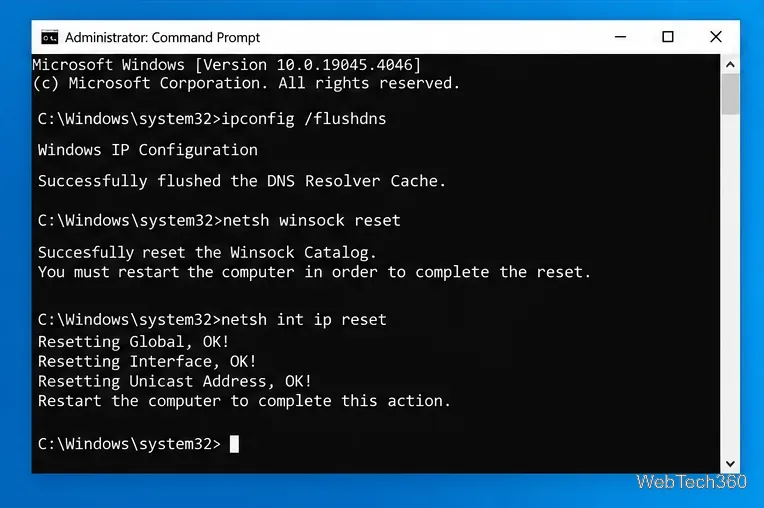The height and width of the screenshot is (508, 764).
Task: Click the Windows IP Configuration output line
Action: point(148,150)
